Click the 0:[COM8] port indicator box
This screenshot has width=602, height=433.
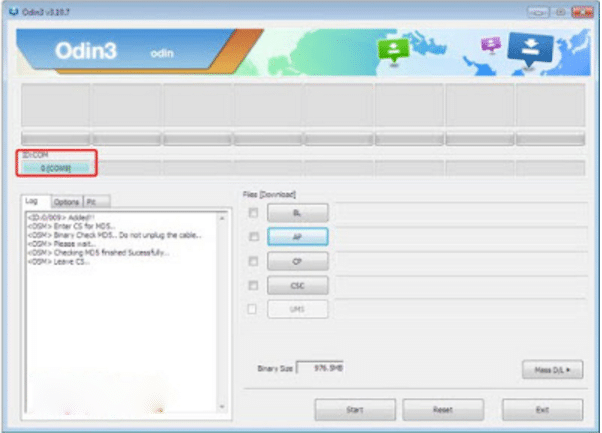click(56, 168)
